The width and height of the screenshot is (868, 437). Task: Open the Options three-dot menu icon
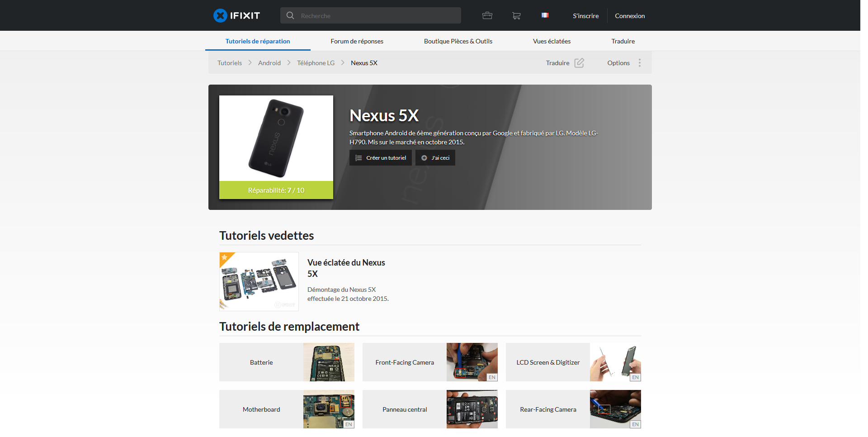[x=640, y=62]
